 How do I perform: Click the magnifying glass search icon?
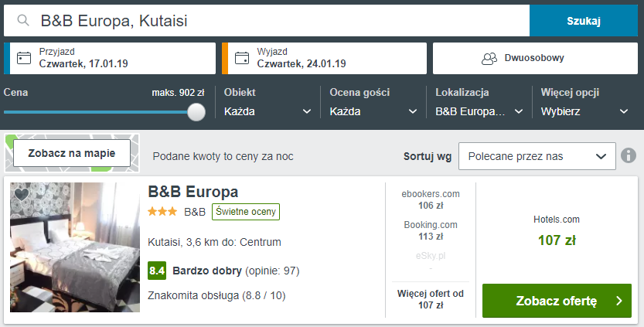point(23,20)
